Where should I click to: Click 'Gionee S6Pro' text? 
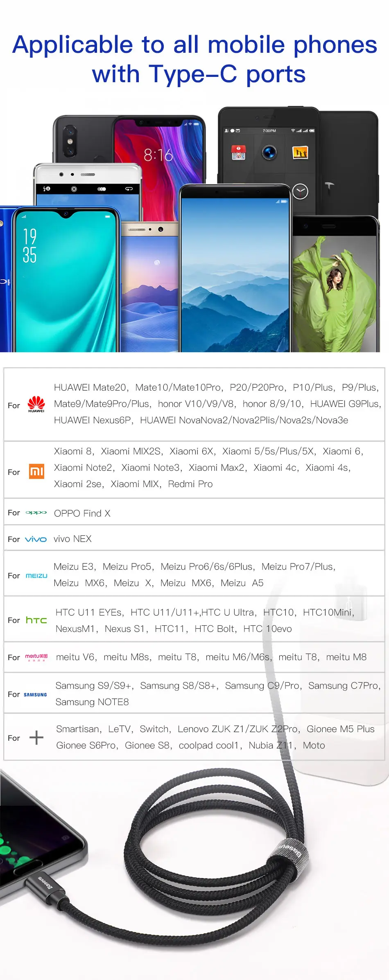(x=86, y=745)
